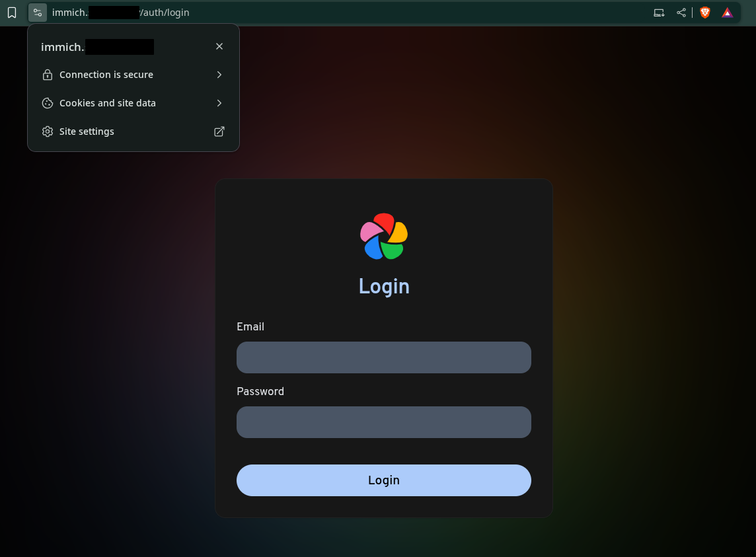Image resolution: width=756 pixels, height=557 pixels.
Task: Click the Brave Shields lion icon
Action: [705, 13]
